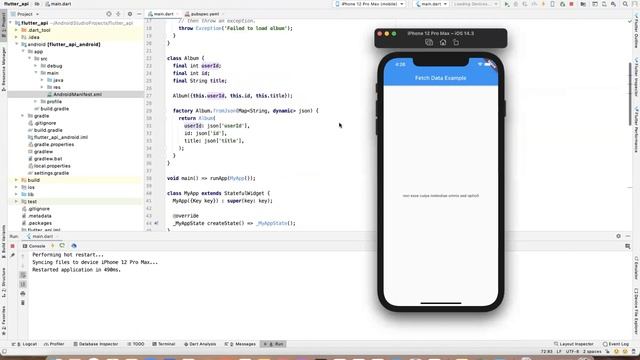The height and width of the screenshot is (360, 640).
Task: Toggle soft-wrap icon in console sidebar
Action: [x=23, y=275]
